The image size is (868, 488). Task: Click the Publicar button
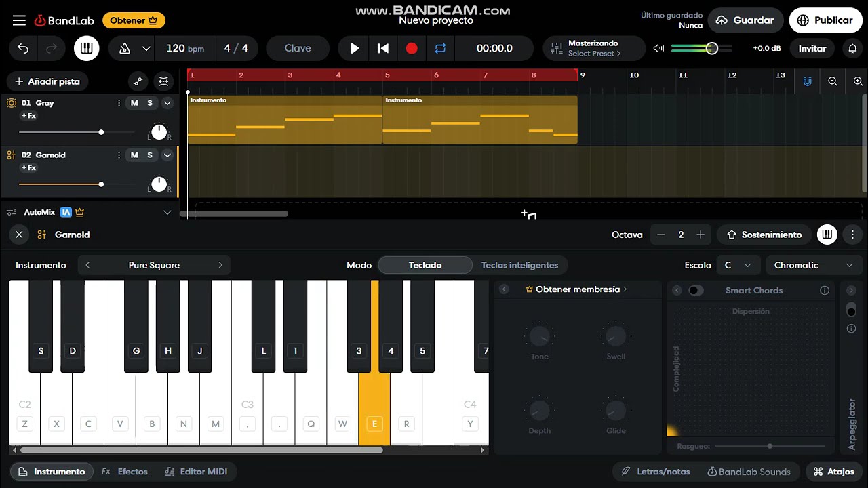tap(825, 20)
